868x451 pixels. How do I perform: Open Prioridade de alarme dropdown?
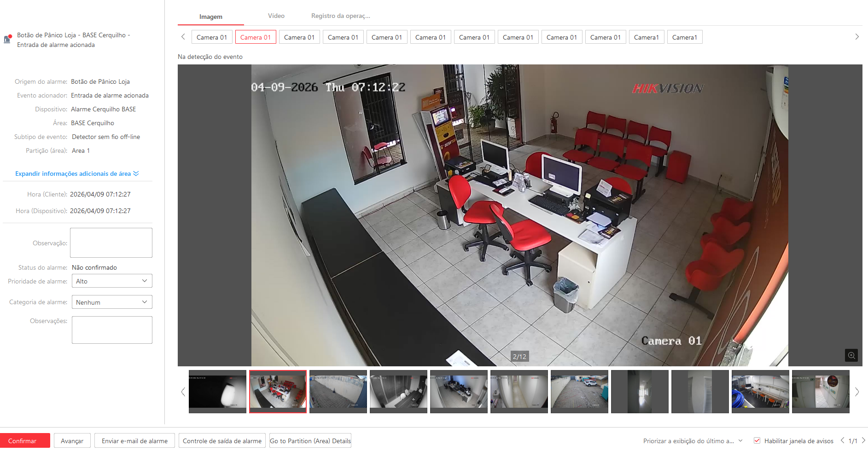(x=112, y=281)
